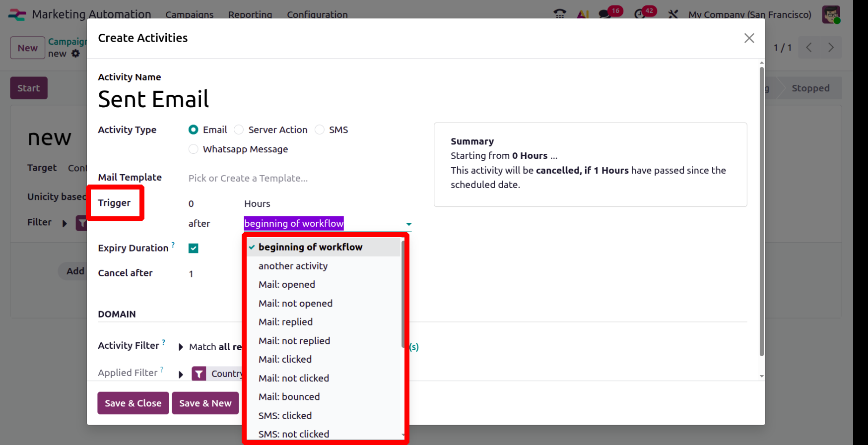This screenshot has width=868, height=445.
Task: Choose 'Mail: clicked' trigger option
Action: click(x=324, y=359)
